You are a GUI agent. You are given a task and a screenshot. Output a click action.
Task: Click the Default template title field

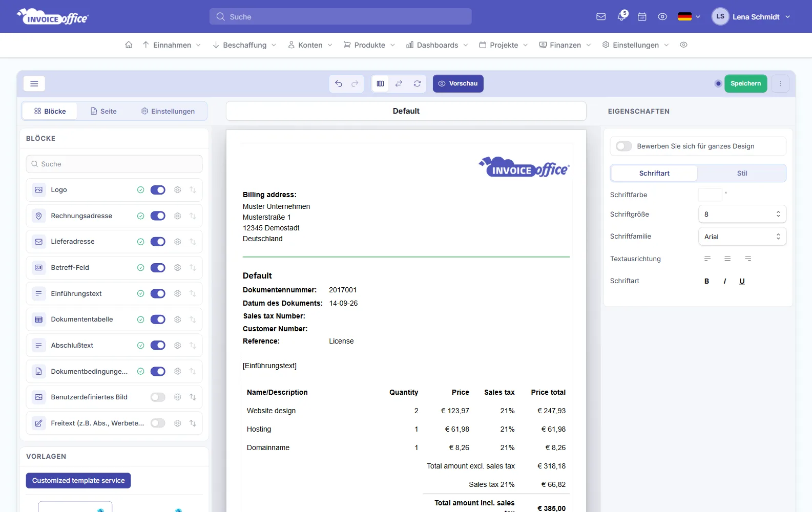click(406, 111)
